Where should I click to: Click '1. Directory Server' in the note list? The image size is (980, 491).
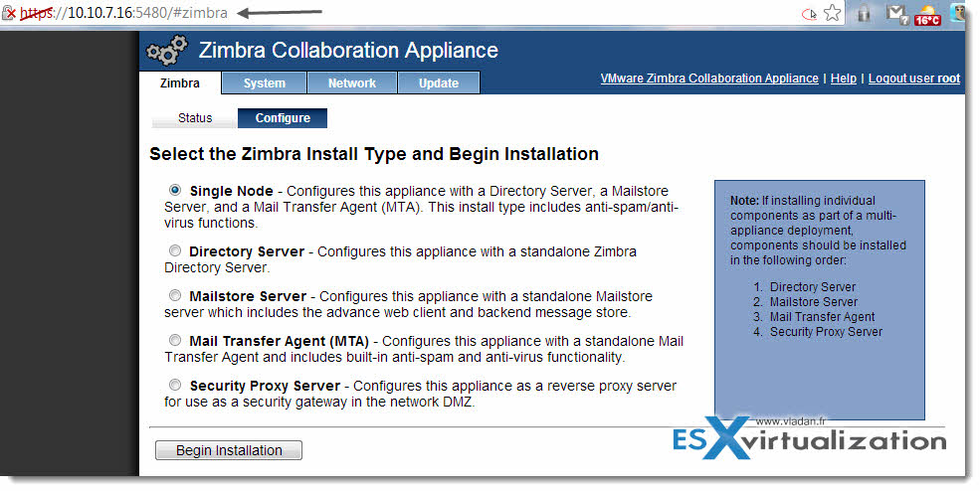coord(804,286)
